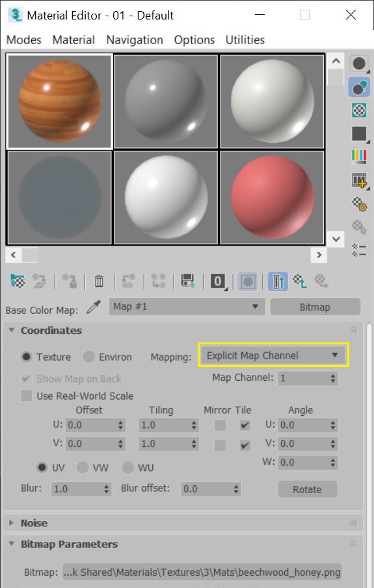Image resolution: width=374 pixels, height=588 pixels.
Task: Choose the VW coordinate radio button
Action: (x=82, y=467)
